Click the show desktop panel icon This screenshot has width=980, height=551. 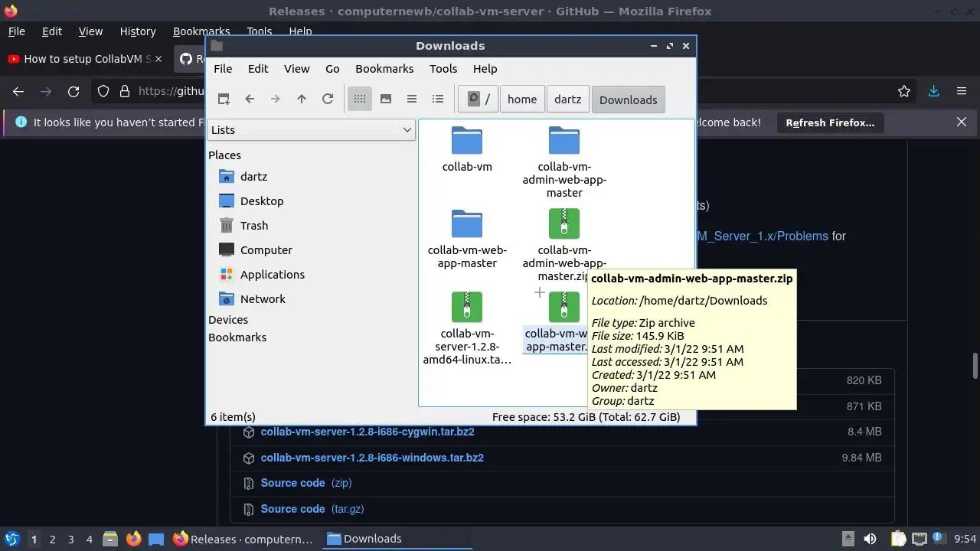coord(156,539)
